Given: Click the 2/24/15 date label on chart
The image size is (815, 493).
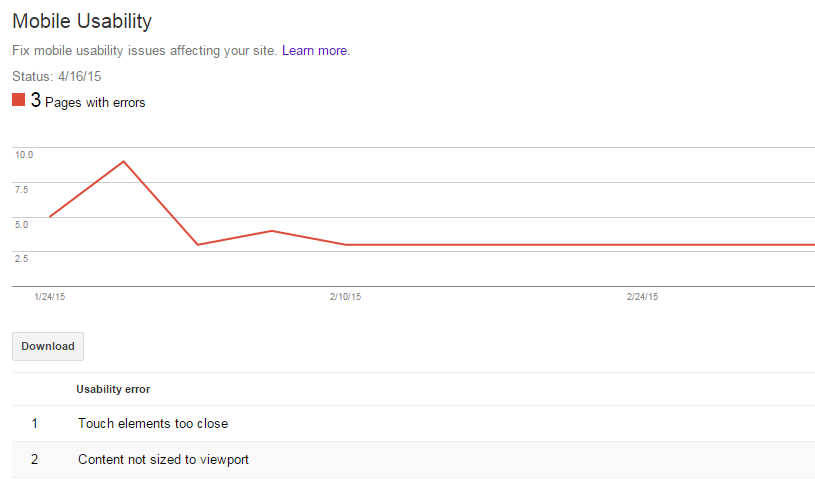Looking at the screenshot, I should [x=642, y=297].
